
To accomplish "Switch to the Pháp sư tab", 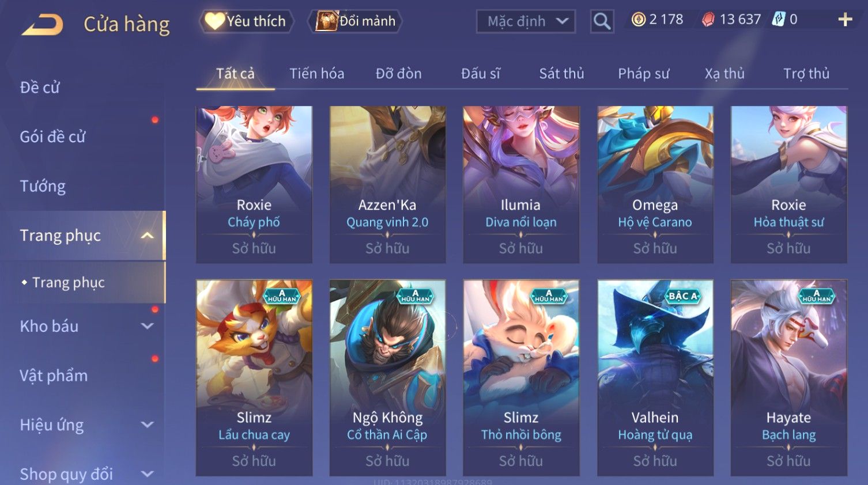I will point(644,74).
